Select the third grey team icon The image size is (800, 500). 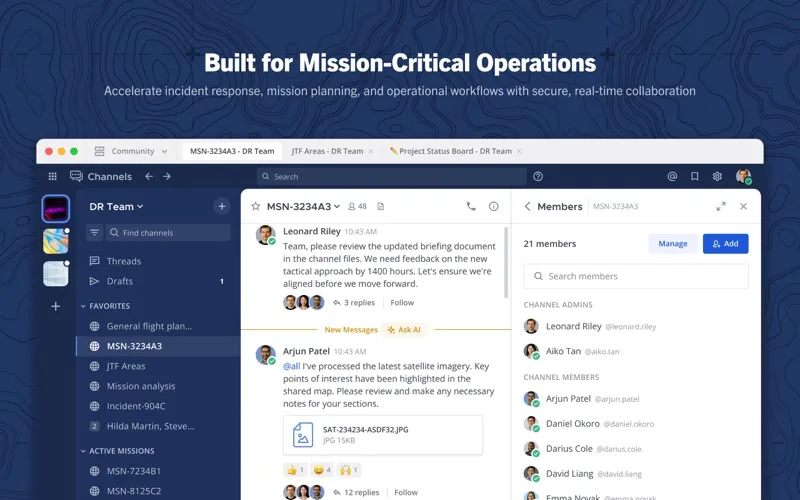coord(56,273)
